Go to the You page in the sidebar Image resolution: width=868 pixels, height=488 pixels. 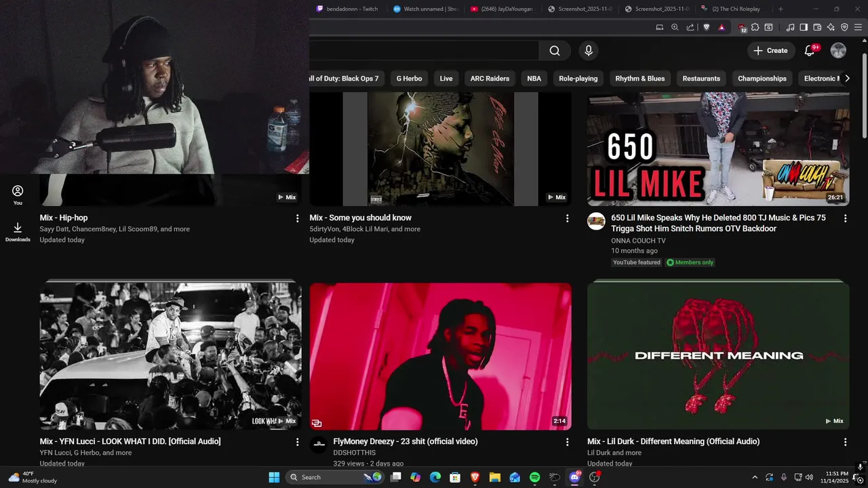18,195
